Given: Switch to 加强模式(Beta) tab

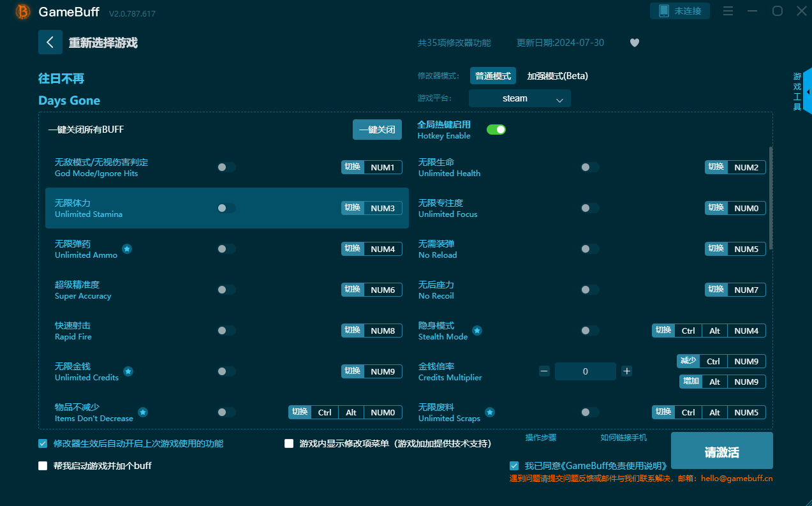Looking at the screenshot, I should [557, 76].
